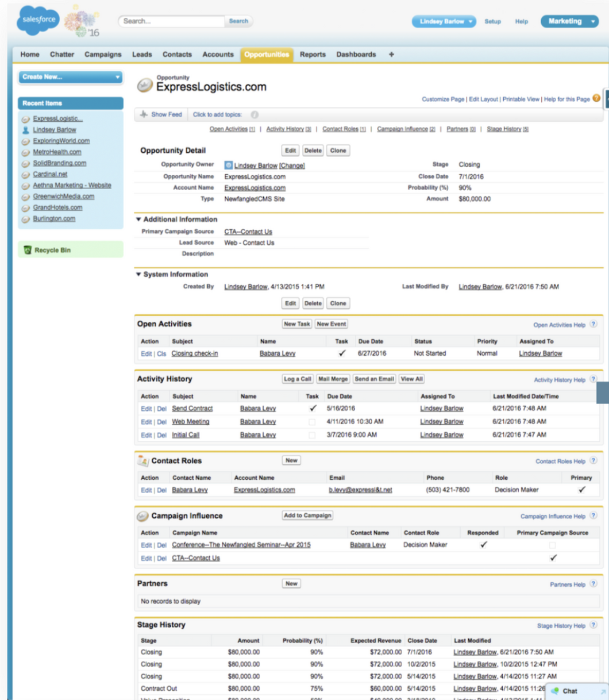
Task: Open the Marketing app menu
Action: point(569,21)
